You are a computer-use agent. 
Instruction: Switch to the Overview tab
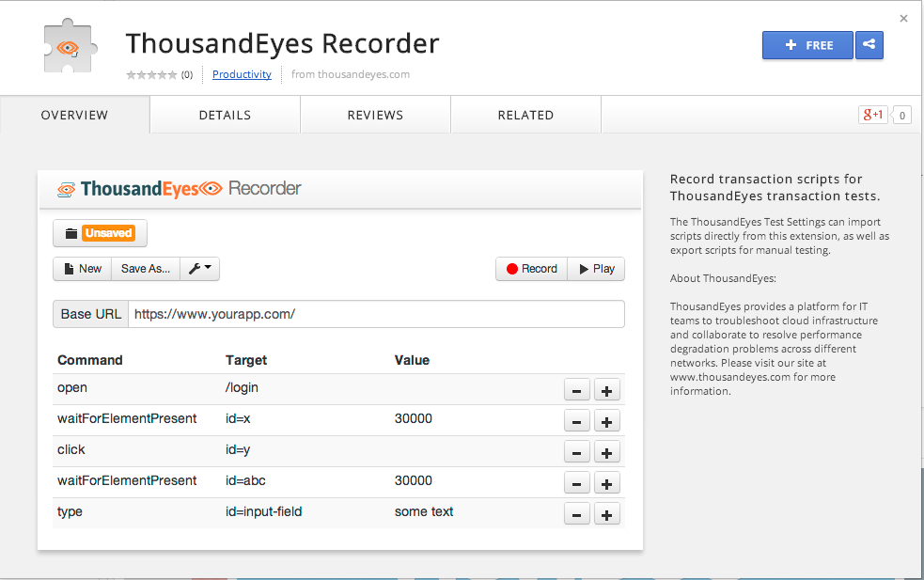tap(75, 115)
